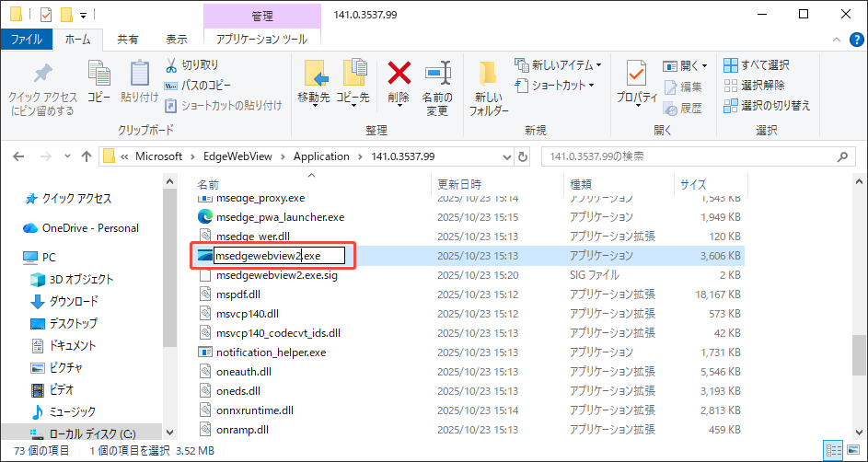Viewport: 868px width, 462px height.
Task: Click the Edge icon of msedge_pwa_launcher.exe
Action: tap(205, 217)
